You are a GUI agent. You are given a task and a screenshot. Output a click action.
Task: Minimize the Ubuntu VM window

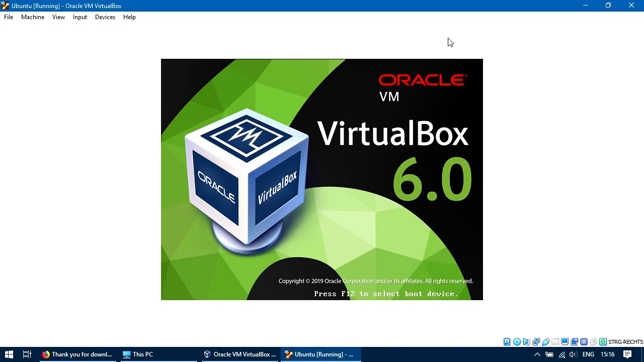pyautogui.click(x=585, y=6)
